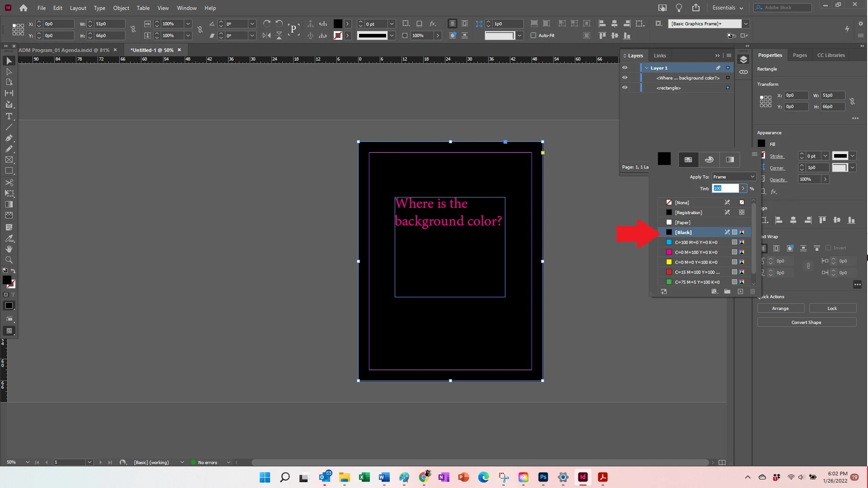Open the Object menu
The height and width of the screenshot is (488, 868).
(x=121, y=8)
